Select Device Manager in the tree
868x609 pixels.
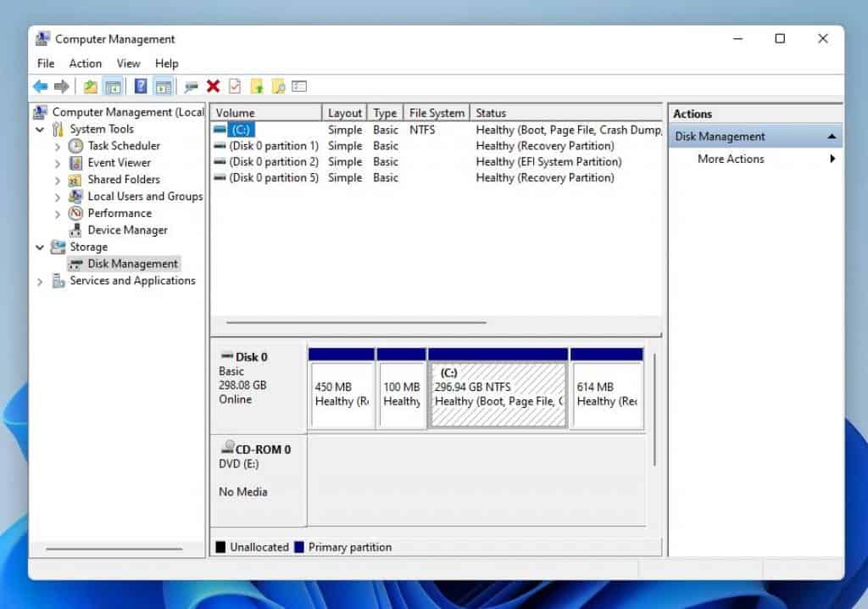127,230
